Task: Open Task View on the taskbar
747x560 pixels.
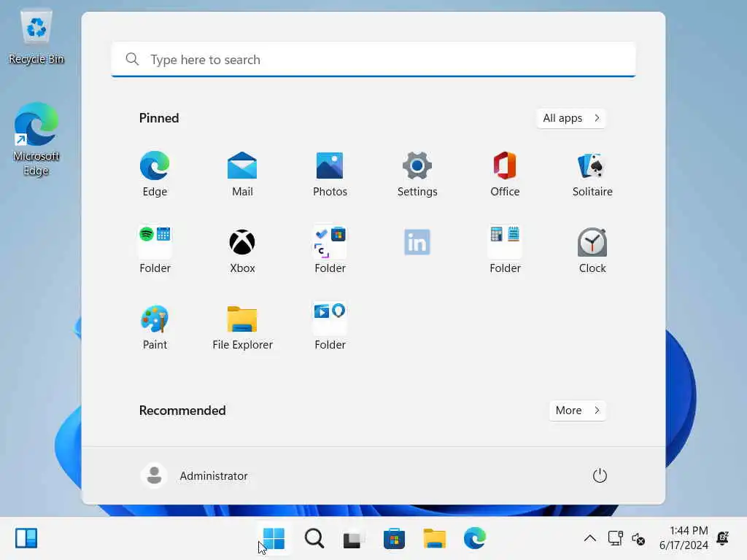Action: coord(354,539)
